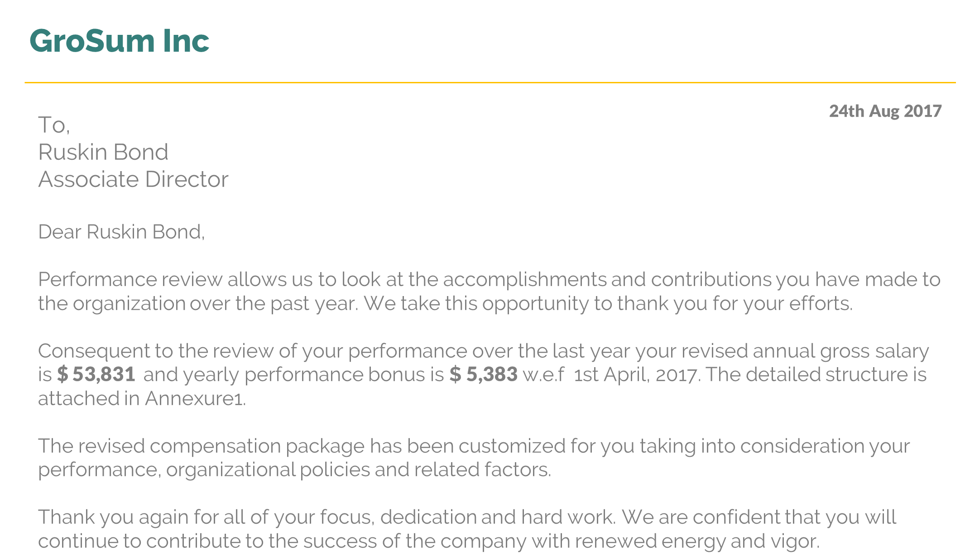Click the date 24th Aug 2017
The height and width of the screenshot is (560, 965).
[885, 111]
